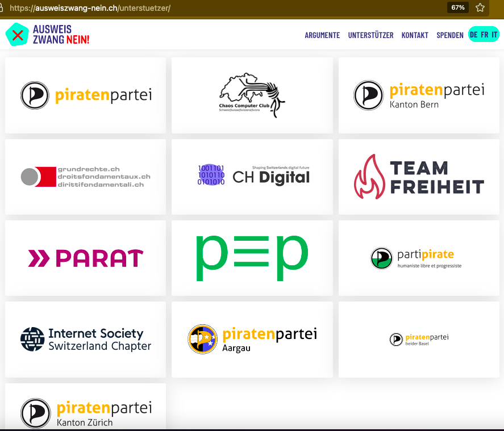The image size is (504, 431).
Task: Open the partipirate supporter card
Action: click(x=419, y=258)
